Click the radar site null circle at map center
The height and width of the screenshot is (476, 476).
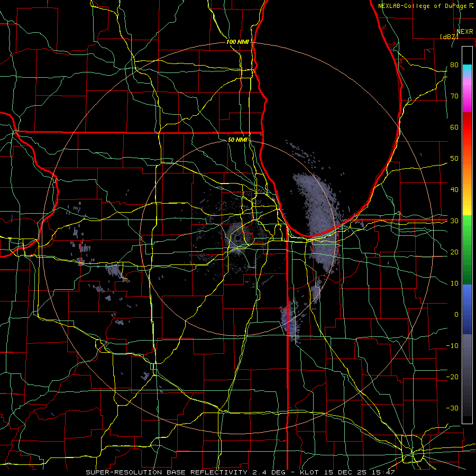pyautogui.click(x=237, y=237)
